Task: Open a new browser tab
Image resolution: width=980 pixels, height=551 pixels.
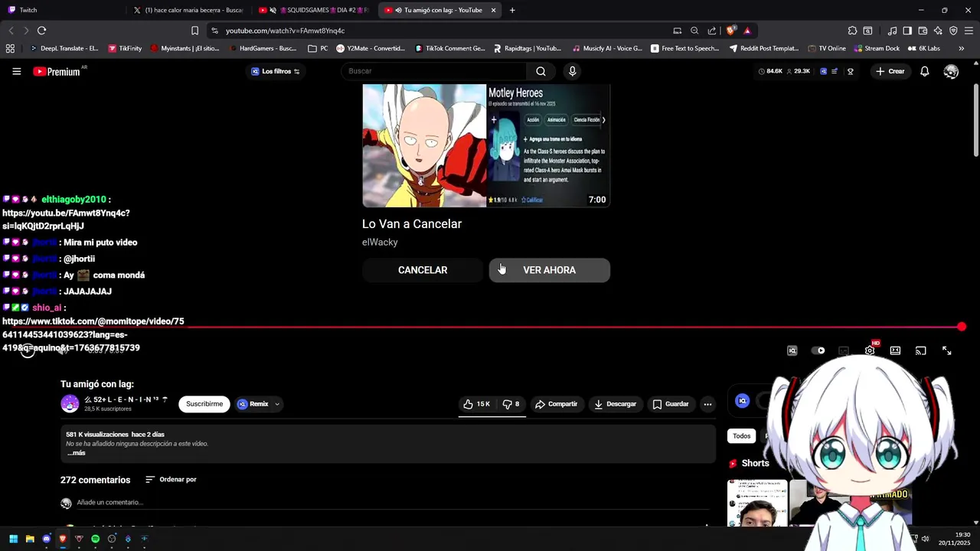Action: click(x=512, y=10)
